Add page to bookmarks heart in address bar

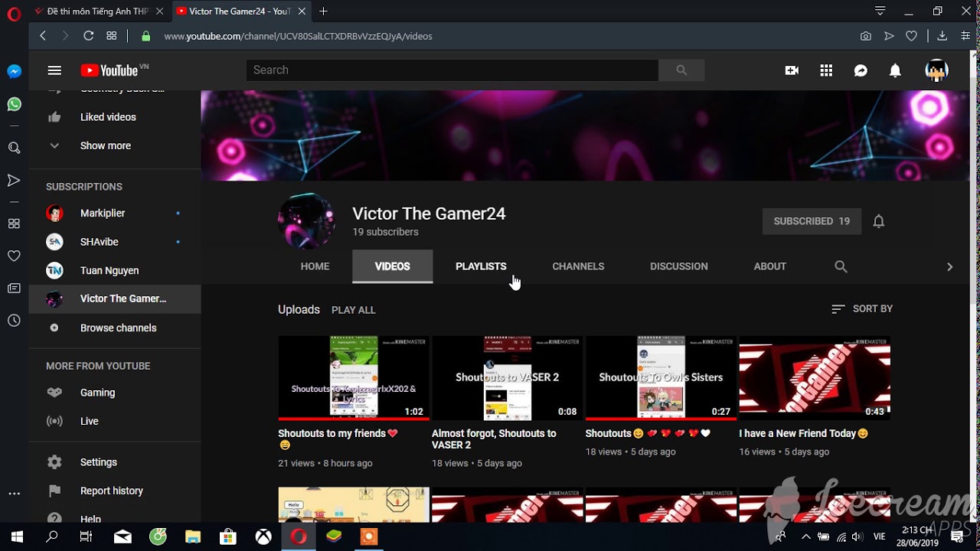coord(911,36)
